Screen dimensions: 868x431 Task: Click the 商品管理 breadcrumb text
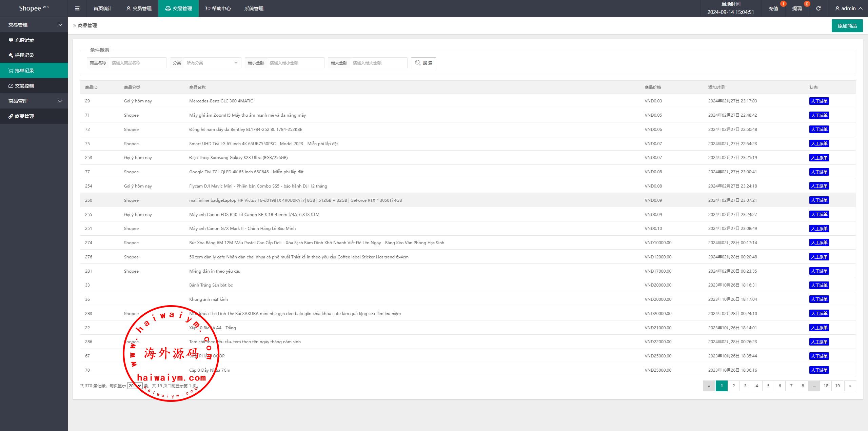pyautogui.click(x=87, y=25)
